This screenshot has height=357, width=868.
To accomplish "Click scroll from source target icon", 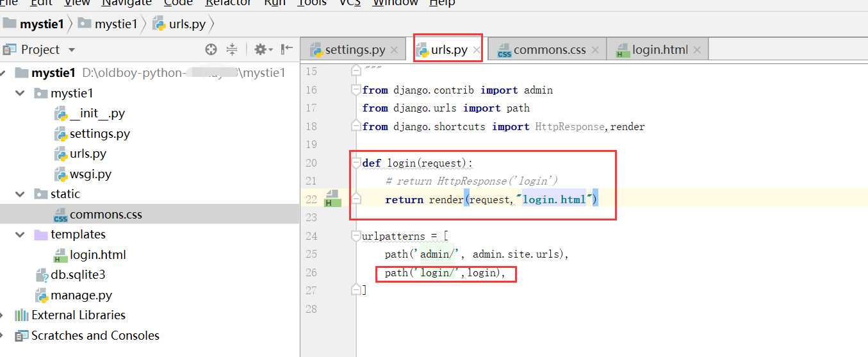I will (x=211, y=49).
